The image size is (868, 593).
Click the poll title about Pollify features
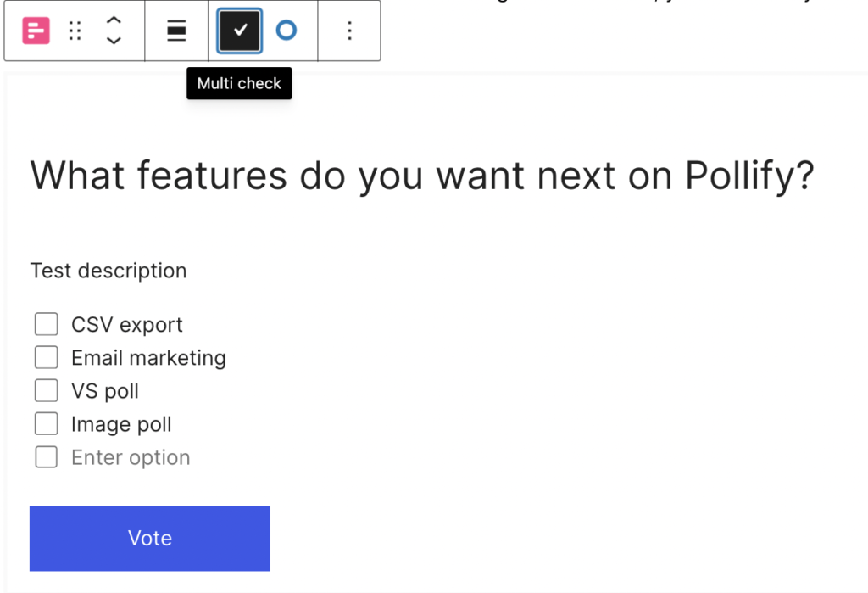coord(422,176)
